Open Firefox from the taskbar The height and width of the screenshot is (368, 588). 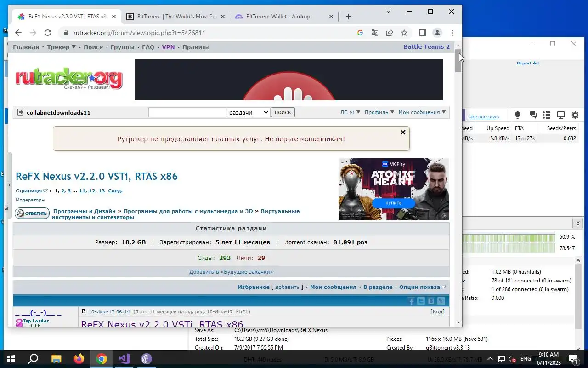click(x=79, y=359)
